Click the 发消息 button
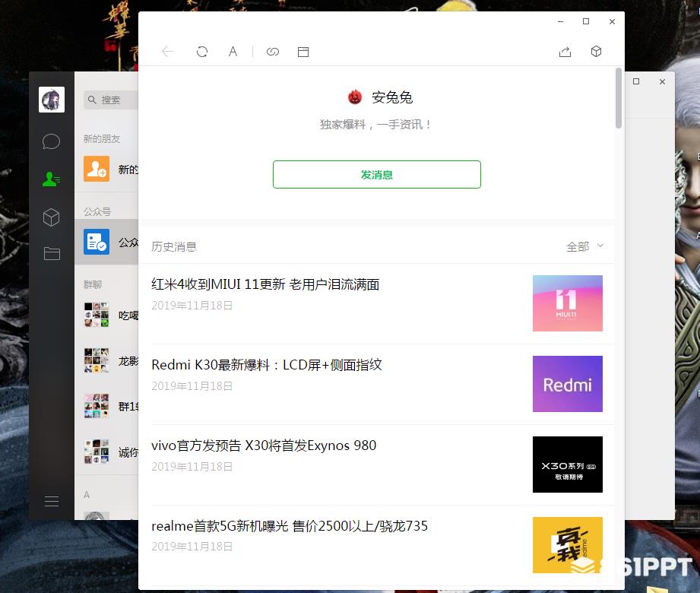The width and height of the screenshot is (700, 593). point(377,175)
